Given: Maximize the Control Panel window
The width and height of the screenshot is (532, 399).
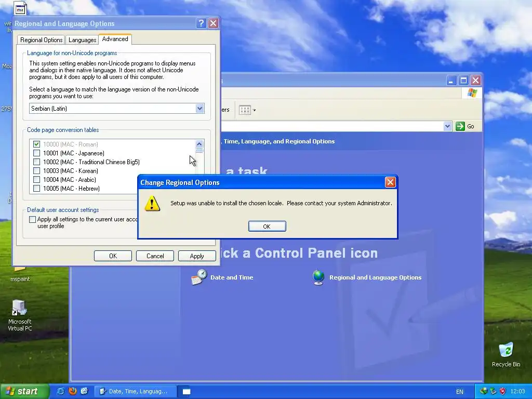Looking at the screenshot, I should pos(463,81).
